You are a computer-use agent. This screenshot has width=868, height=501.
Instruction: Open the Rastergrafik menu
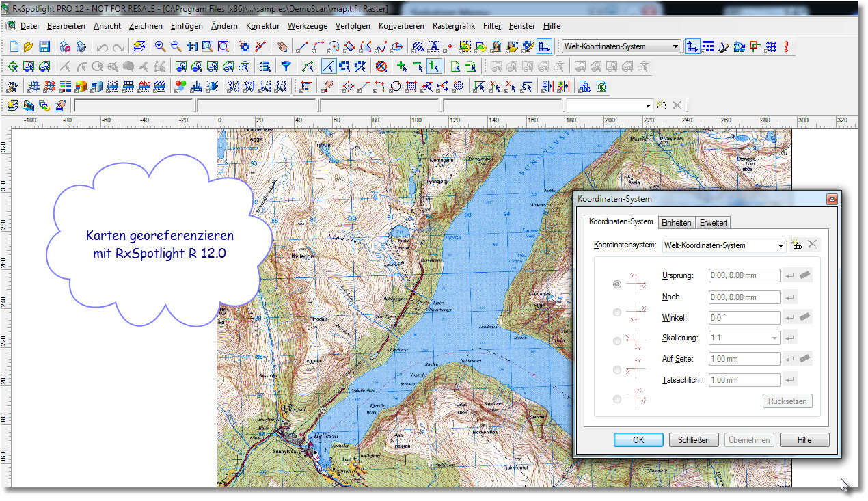pyautogui.click(x=453, y=26)
